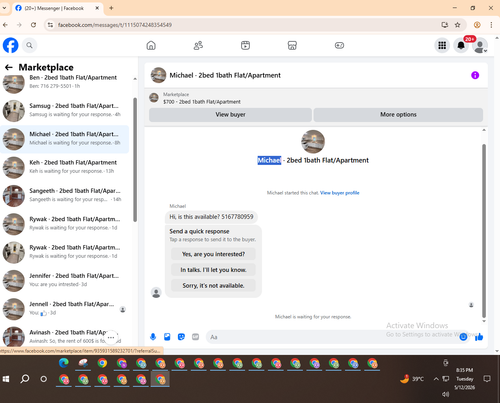Click the listing thumbnail in the Marketplace banner
The image size is (500, 403).
tap(154, 98)
